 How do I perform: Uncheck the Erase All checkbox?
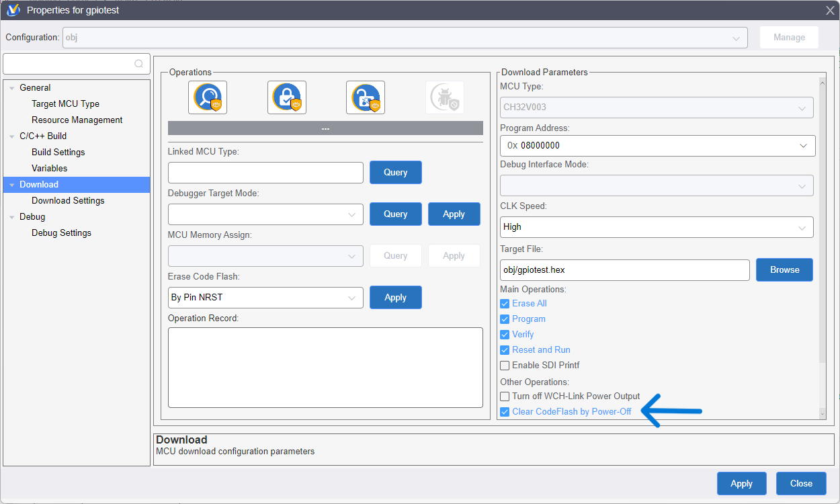pyautogui.click(x=505, y=304)
